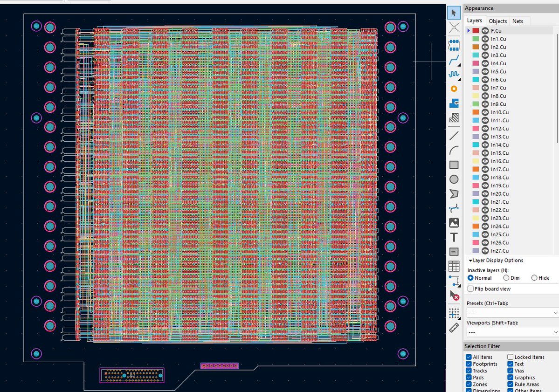
Task: Select the In25.Cu layer name
Action: point(500,234)
